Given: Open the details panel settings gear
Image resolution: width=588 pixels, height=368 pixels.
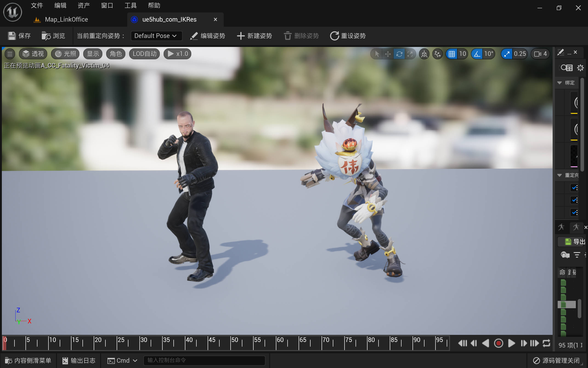Looking at the screenshot, I should [580, 68].
